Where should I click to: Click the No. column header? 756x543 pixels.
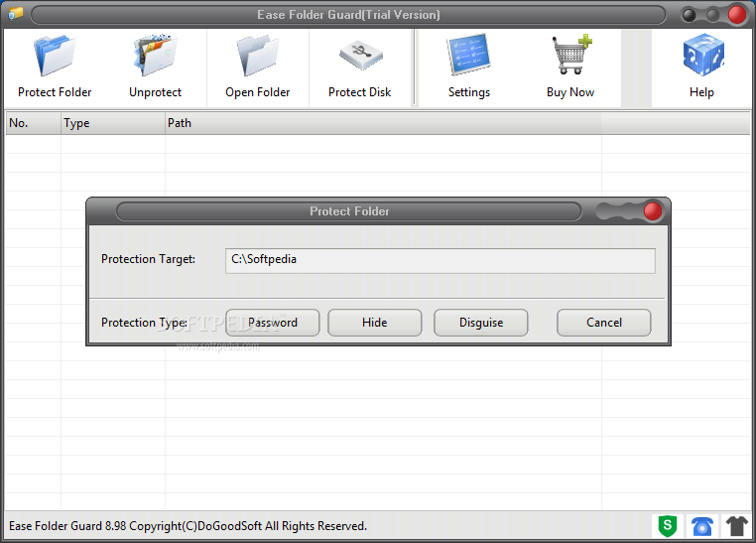pos(34,123)
